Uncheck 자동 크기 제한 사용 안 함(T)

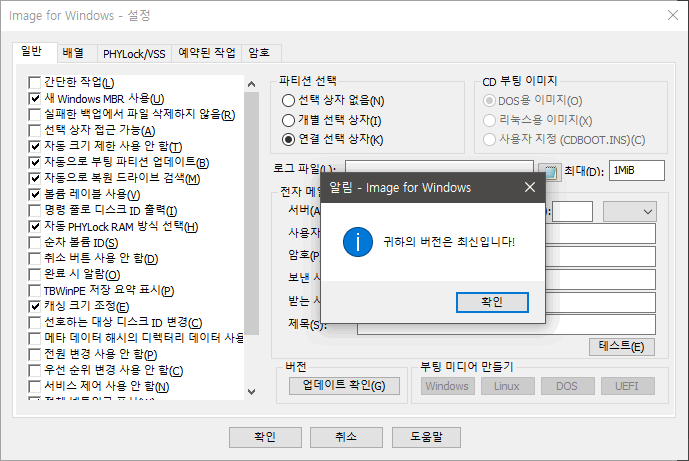(x=34, y=146)
